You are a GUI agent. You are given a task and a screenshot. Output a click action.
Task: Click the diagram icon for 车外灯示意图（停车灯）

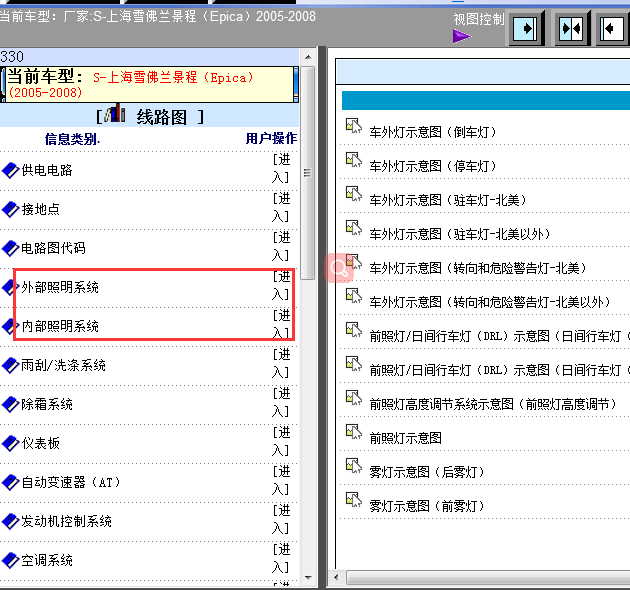[x=354, y=160]
